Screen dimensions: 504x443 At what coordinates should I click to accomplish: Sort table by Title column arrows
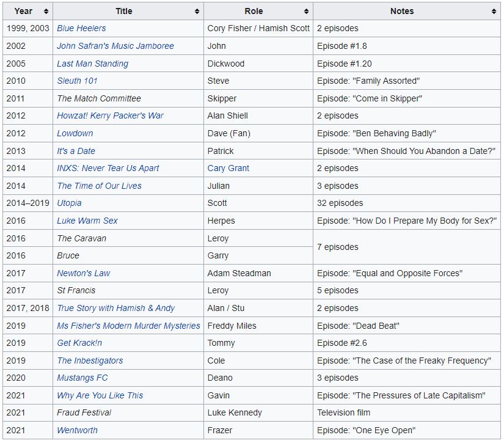click(197, 11)
